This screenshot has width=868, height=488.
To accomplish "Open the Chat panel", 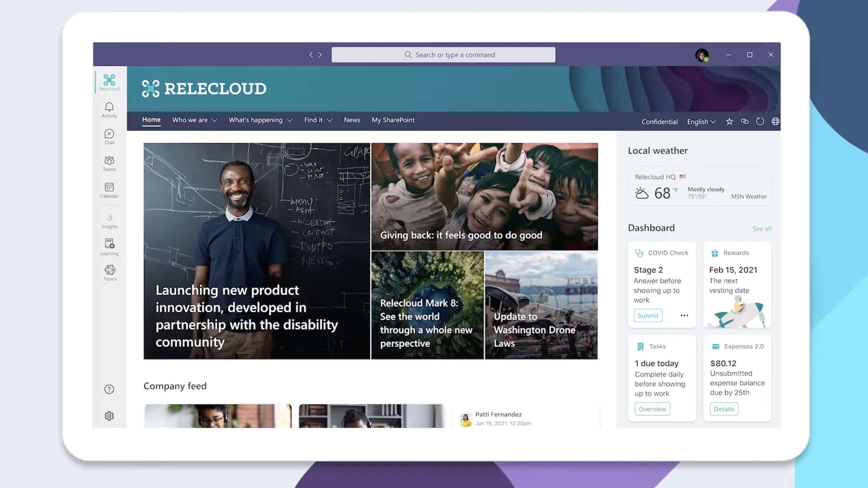I will pos(109,136).
